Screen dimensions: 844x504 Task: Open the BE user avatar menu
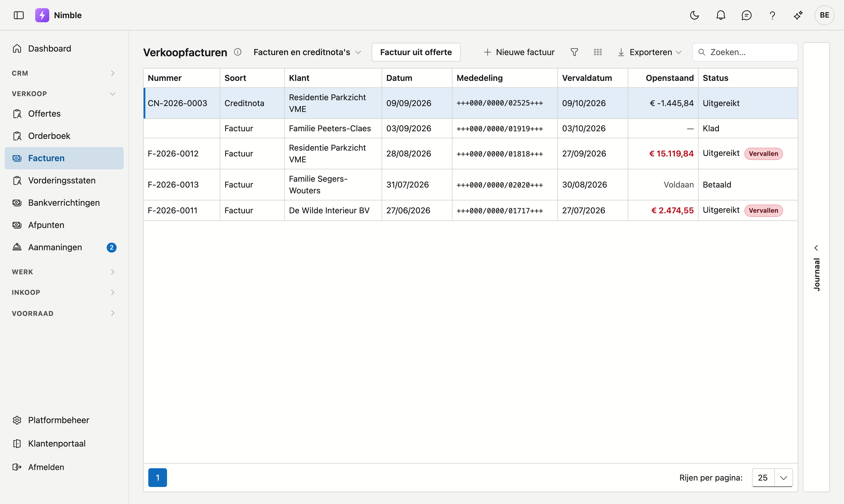824,15
